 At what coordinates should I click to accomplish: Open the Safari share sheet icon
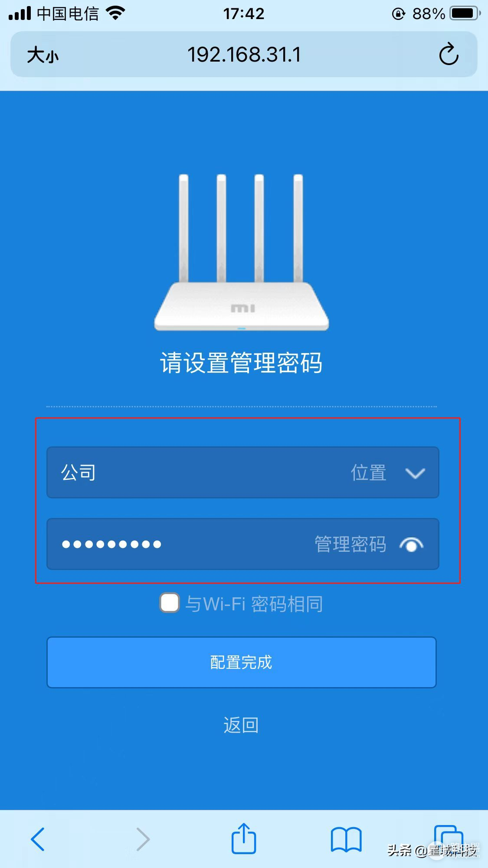244,838
